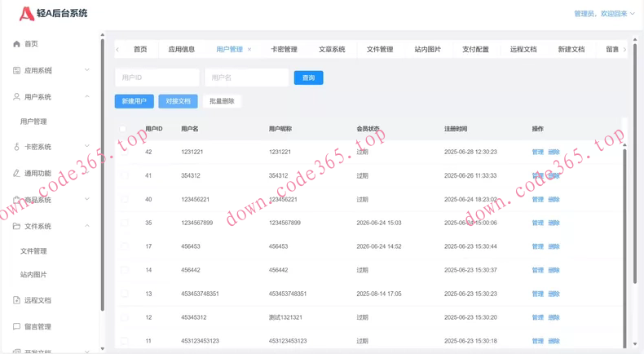Click the 查询 search button
644x354 pixels.
point(308,77)
